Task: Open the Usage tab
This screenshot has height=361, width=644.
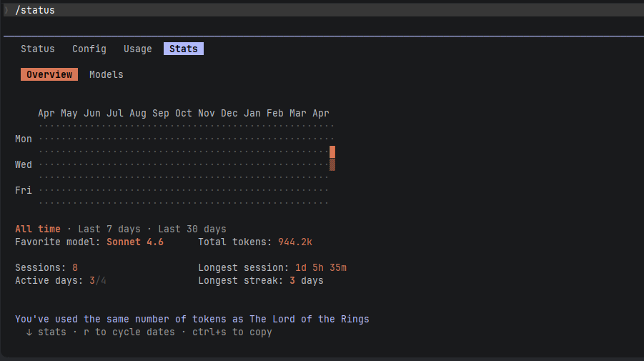Action: point(137,49)
